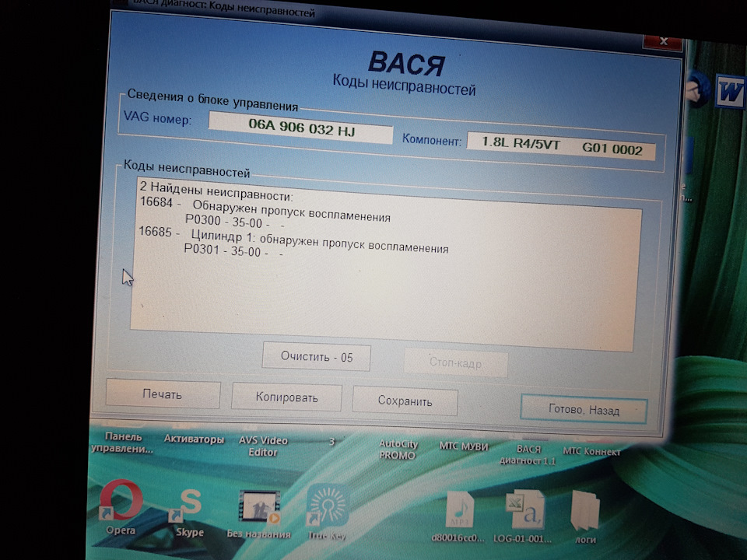The image size is (747, 560).
Task: Select the d80016cc0 MP3 file icon
Action: [458, 516]
